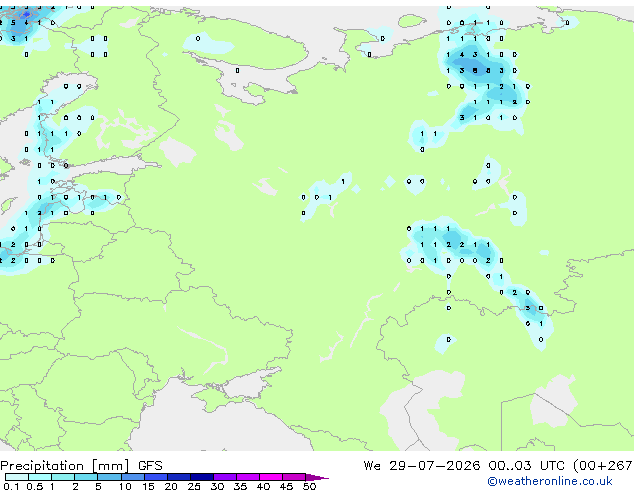The height and width of the screenshot is (490, 634).
Task: Click the over-50 mm legend arrow tip
Action: (317, 477)
